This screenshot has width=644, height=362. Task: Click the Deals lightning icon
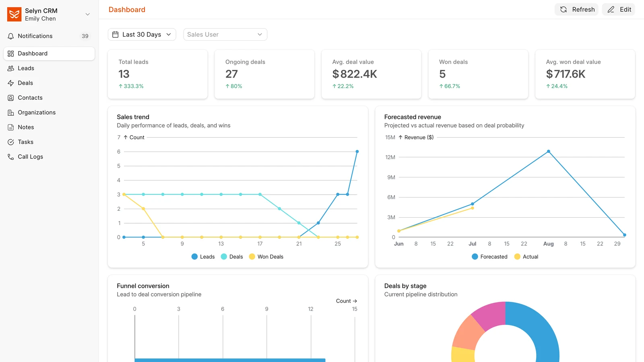(11, 83)
